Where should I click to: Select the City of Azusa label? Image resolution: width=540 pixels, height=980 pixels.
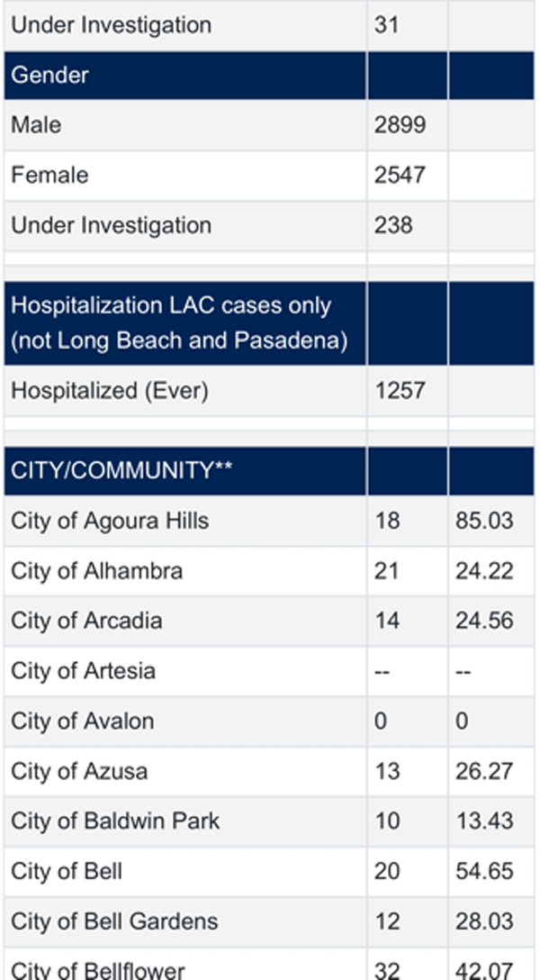pyautogui.click(x=79, y=771)
